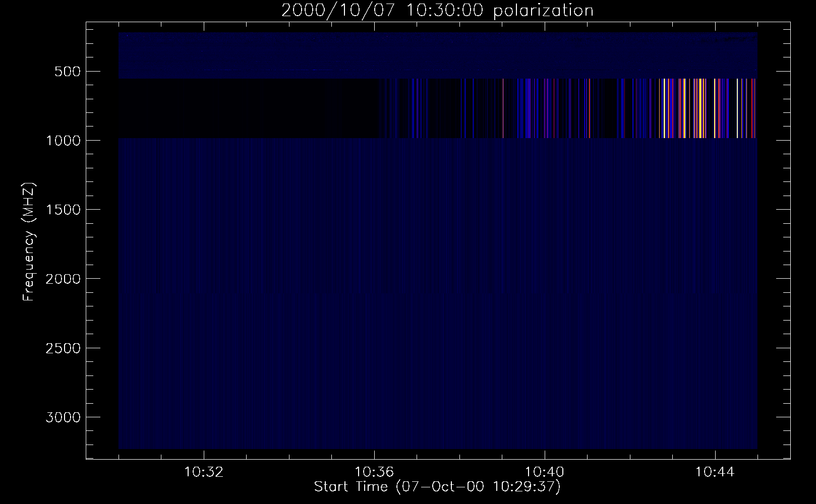The height and width of the screenshot is (504, 816).
Task: Click the "Frequency (MHZ)" axis label
Action: [29, 242]
